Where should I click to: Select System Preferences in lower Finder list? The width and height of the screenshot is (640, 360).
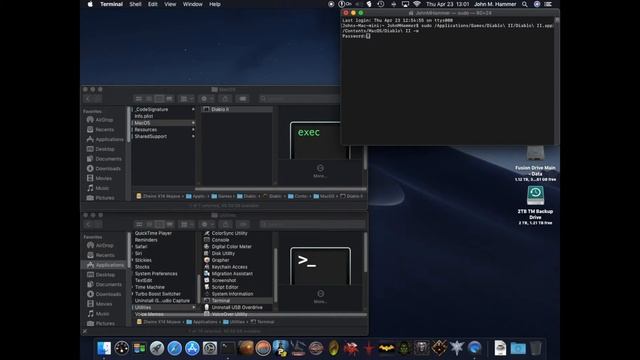tap(156, 273)
